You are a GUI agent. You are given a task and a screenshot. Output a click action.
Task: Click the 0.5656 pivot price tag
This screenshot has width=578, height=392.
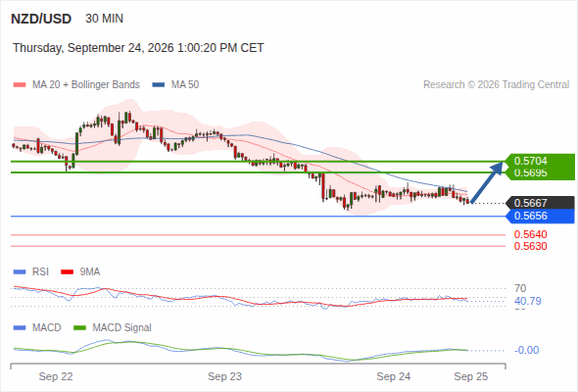(540, 217)
